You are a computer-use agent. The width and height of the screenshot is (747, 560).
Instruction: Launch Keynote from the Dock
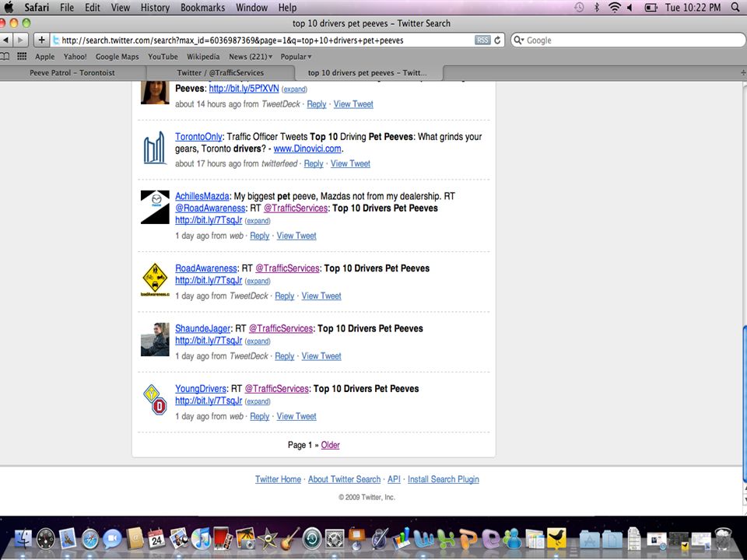click(356, 539)
